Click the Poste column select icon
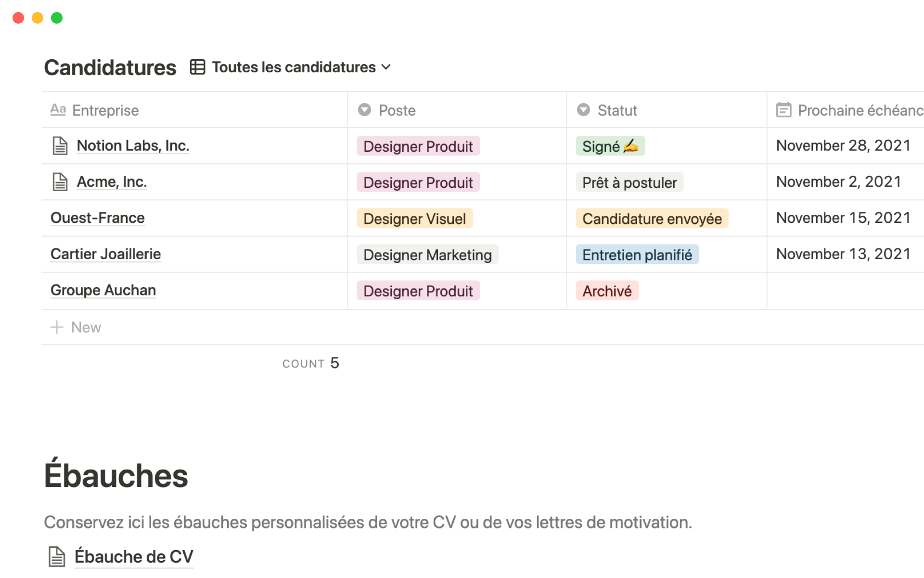 (364, 110)
